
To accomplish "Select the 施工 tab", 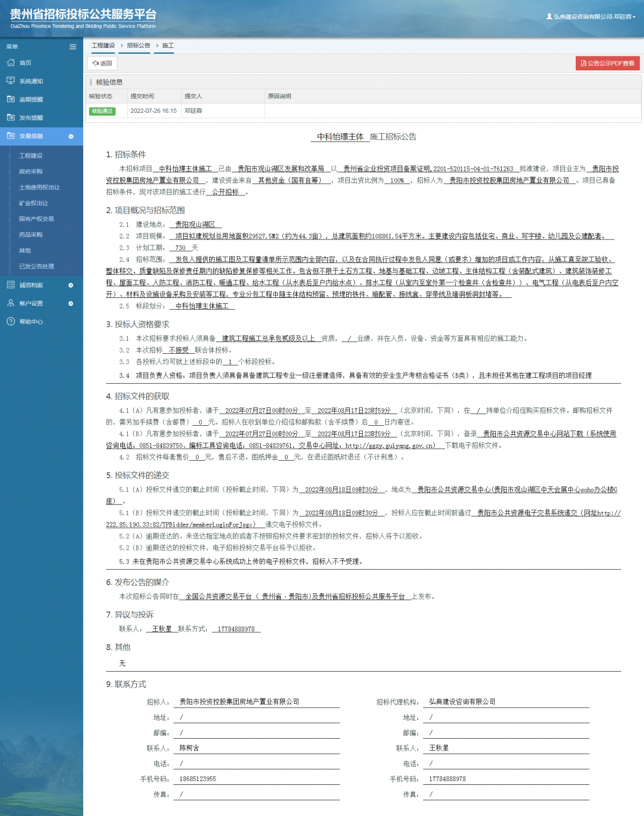I will 165,46.
